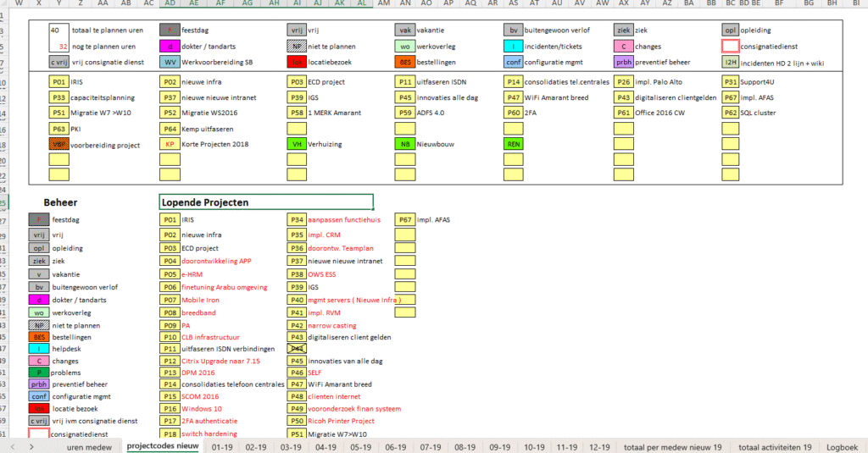The width and height of the screenshot is (868, 453).
Task: Select the 'Lopende Projecten' header cell
Action: [x=265, y=202]
